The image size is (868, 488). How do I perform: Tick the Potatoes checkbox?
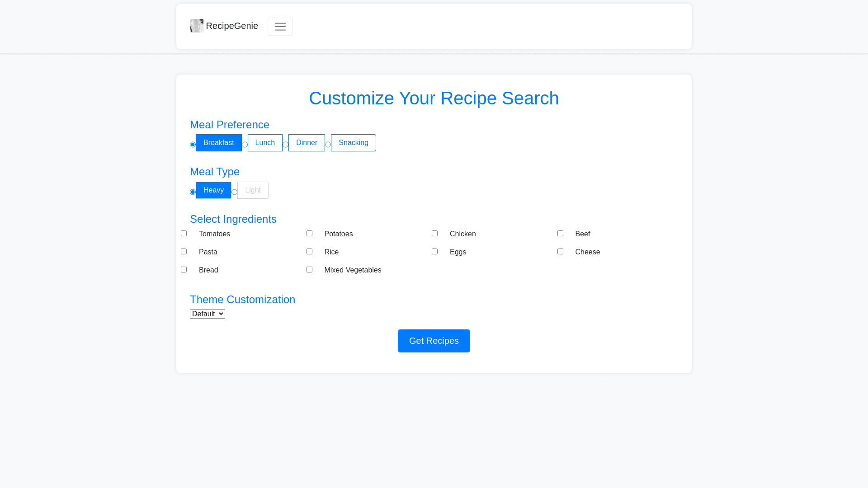point(309,234)
